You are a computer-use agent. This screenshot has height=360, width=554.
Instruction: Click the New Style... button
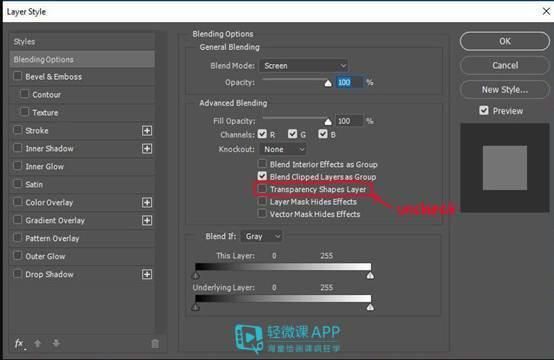pyautogui.click(x=505, y=90)
